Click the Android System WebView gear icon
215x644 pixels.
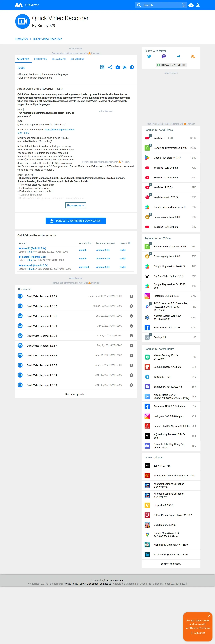[147, 318]
